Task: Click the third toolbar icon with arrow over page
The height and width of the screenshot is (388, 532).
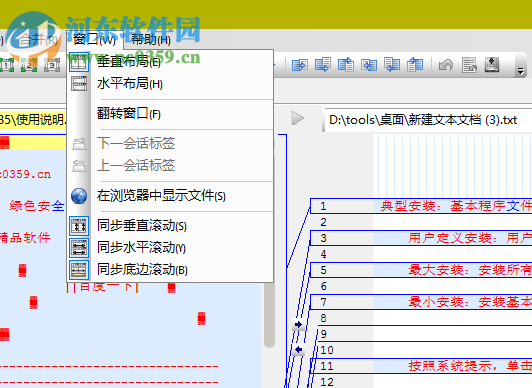Action: coord(346,64)
